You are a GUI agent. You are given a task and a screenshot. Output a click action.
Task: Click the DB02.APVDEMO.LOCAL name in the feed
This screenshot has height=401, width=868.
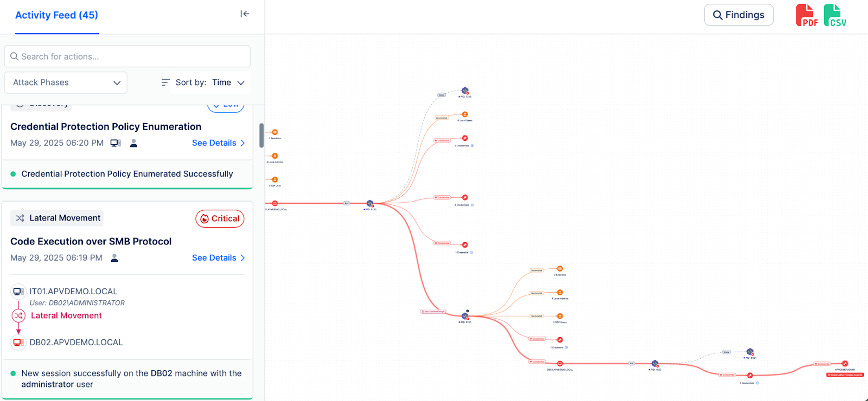coord(76,342)
